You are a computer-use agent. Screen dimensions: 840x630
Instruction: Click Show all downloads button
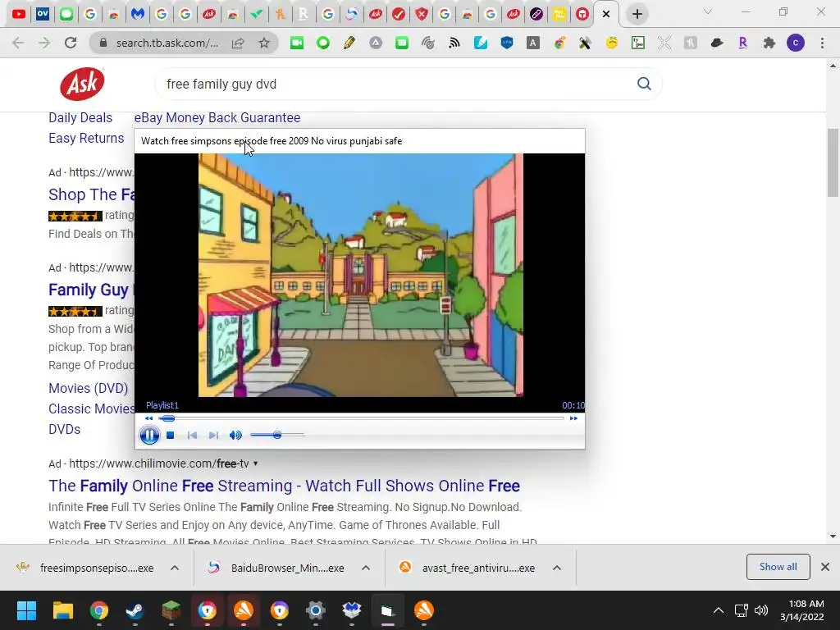[778, 567]
